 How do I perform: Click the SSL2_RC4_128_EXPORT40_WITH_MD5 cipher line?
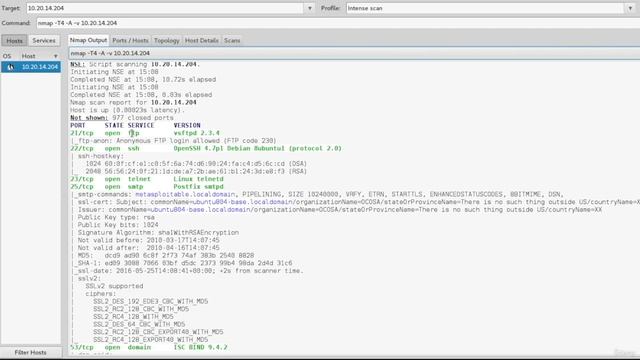[x=151, y=340]
